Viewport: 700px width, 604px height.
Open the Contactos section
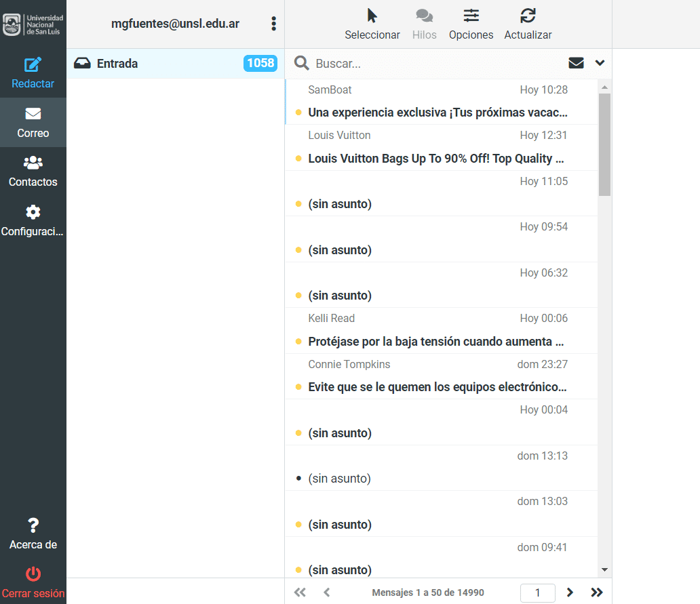pyautogui.click(x=33, y=172)
